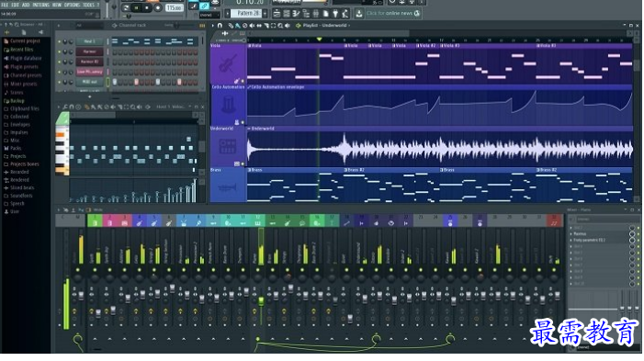Open the VIEW menu
Viewport: 644px width, 361px height.
(57, 5)
